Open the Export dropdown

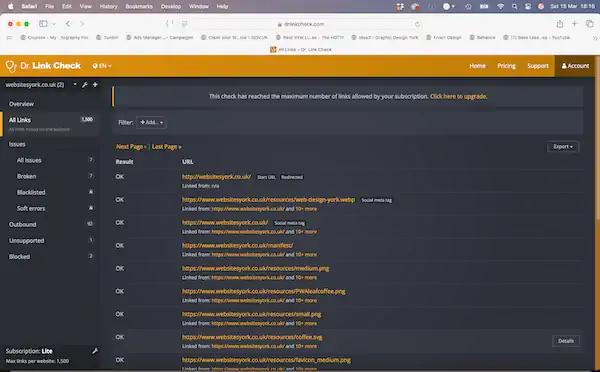click(x=563, y=147)
